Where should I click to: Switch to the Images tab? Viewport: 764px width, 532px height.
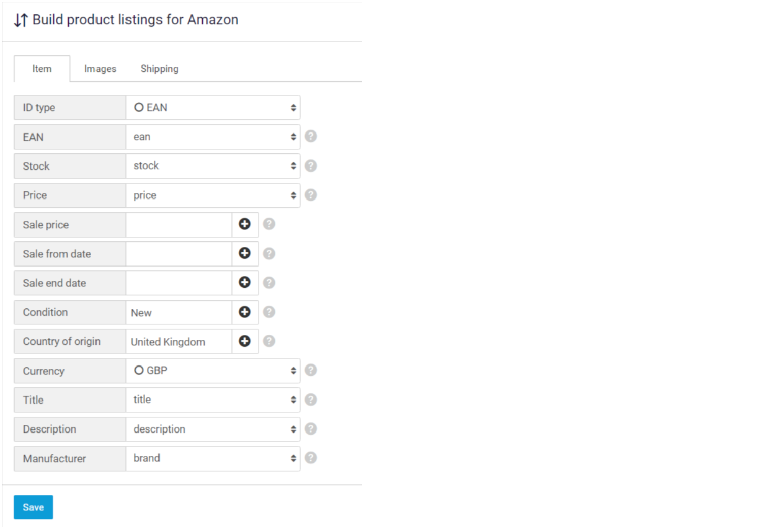100,68
